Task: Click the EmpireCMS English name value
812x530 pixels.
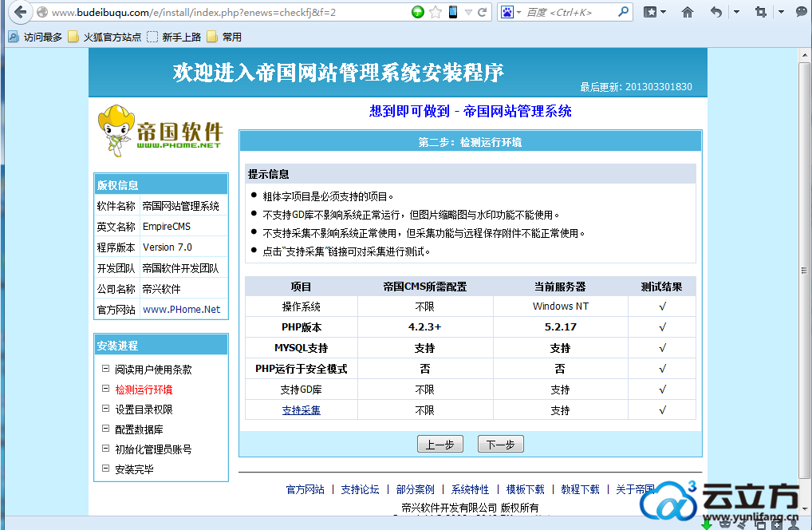Action: [x=167, y=227]
